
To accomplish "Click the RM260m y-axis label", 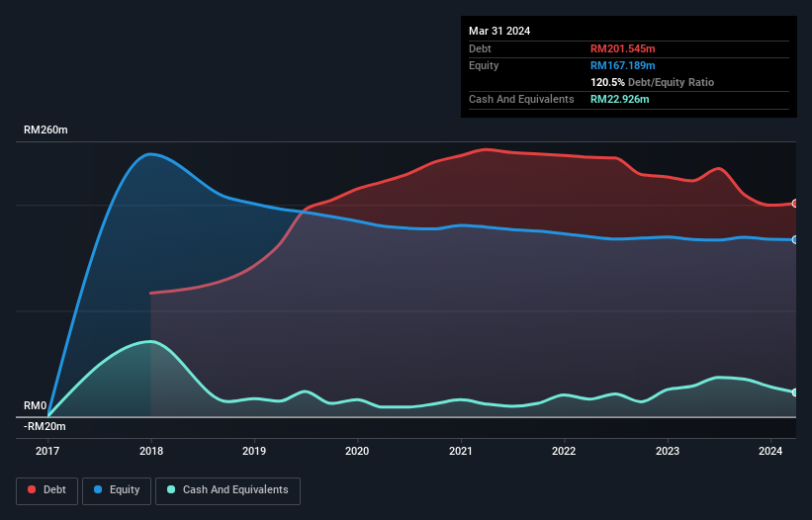I will [x=45, y=130].
